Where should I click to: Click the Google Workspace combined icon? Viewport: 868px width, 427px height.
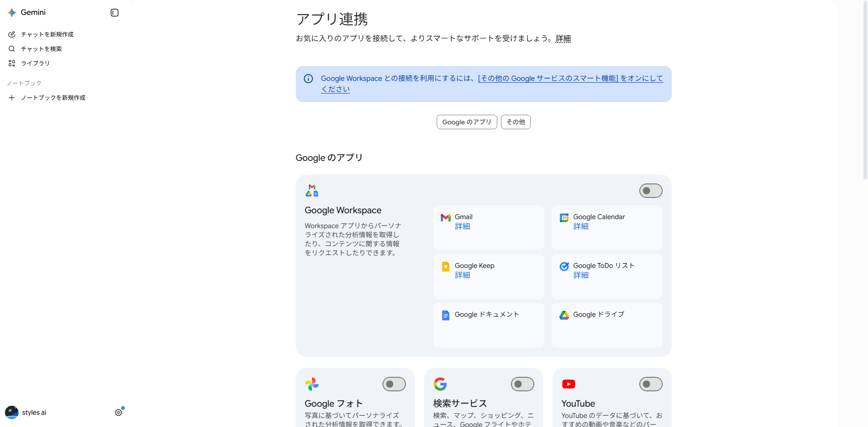312,190
